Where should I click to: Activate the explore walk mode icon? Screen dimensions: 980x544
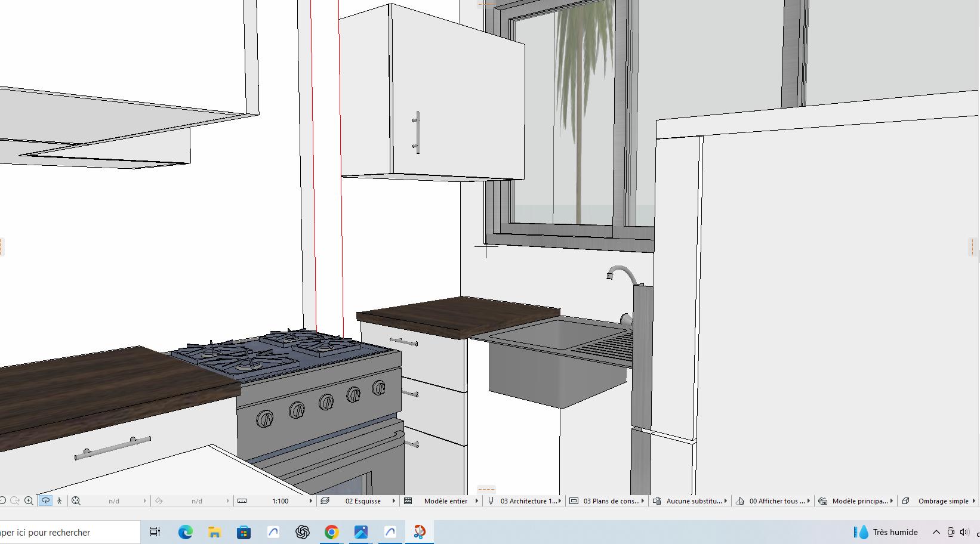tap(60, 501)
